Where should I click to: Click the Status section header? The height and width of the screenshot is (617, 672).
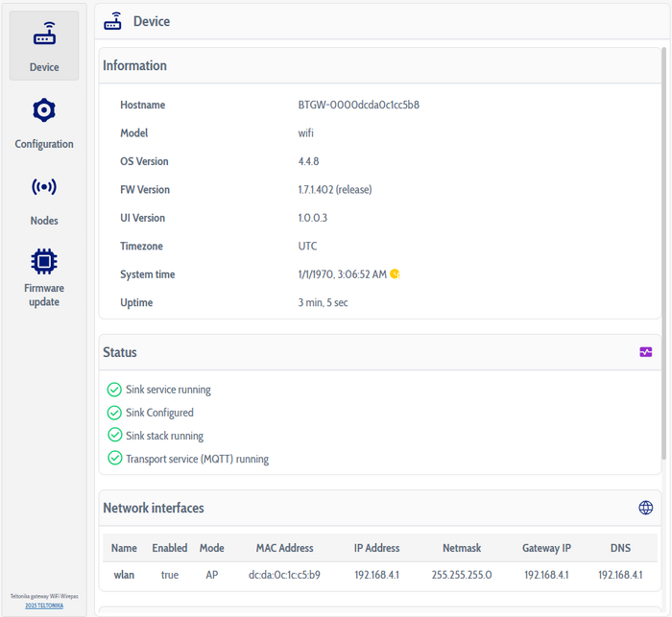[120, 352]
